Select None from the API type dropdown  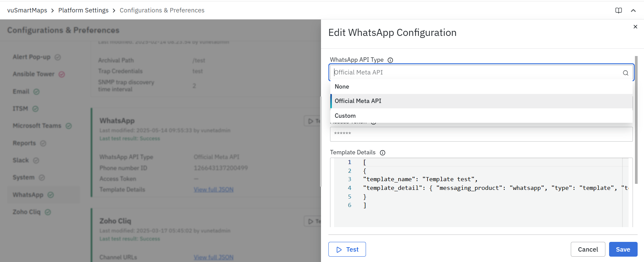pos(342,87)
